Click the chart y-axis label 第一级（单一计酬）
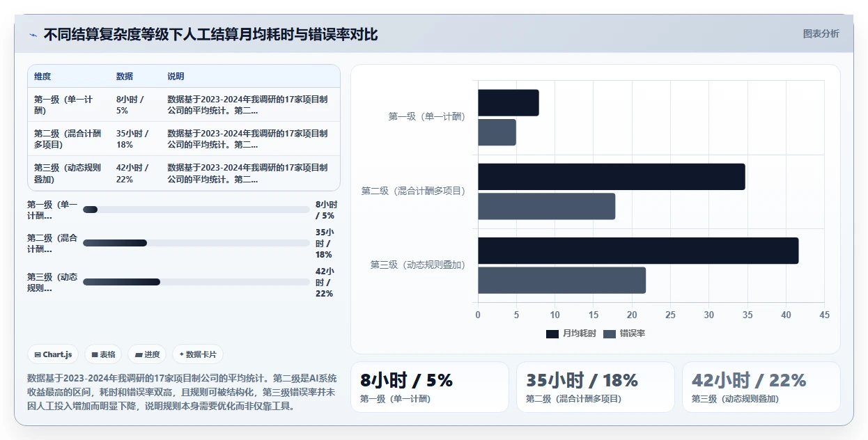This screenshot has width=868, height=440. 426,117
